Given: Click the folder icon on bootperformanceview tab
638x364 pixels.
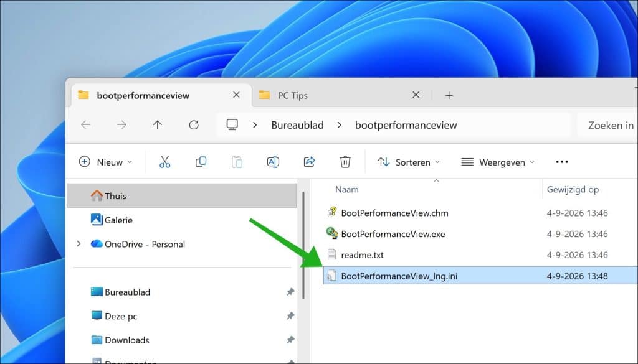Looking at the screenshot, I should click(x=83, y=95).
